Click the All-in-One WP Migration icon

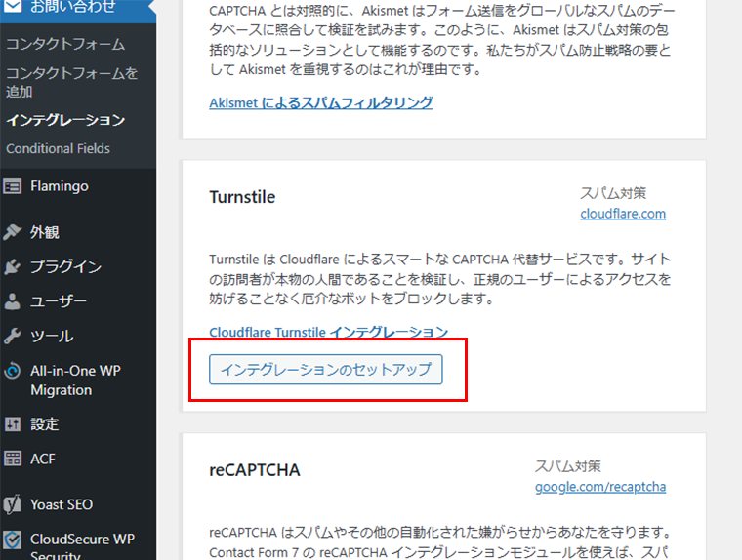[x=13, y=371]
